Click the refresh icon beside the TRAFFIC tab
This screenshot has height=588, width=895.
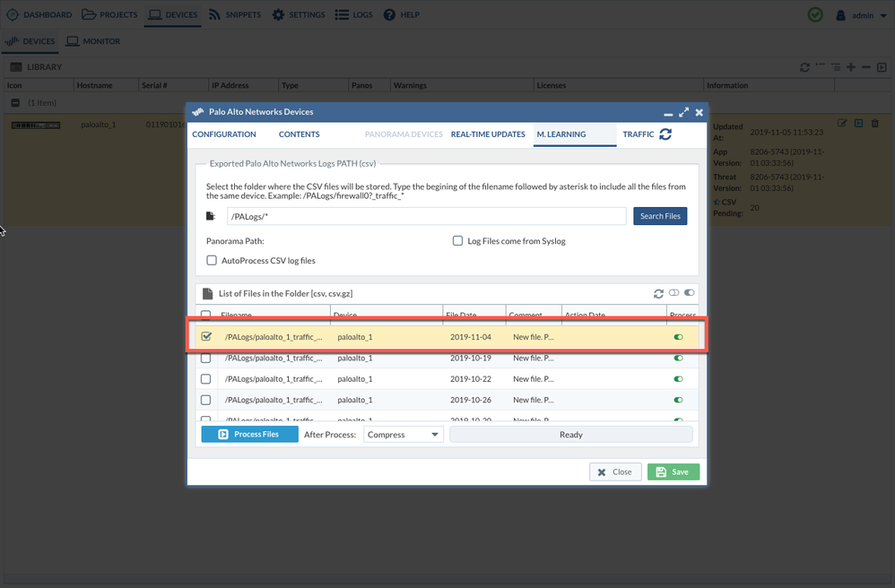click(x=665, y=134)
